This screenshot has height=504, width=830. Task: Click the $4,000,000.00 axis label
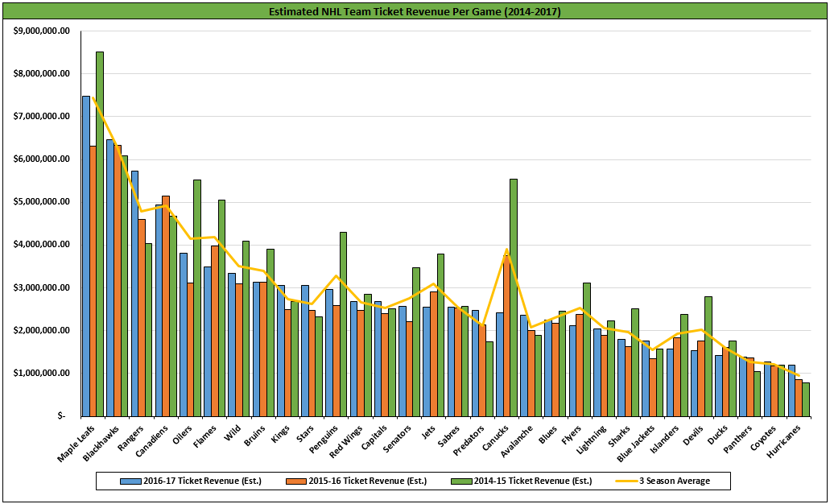[40, 245]
